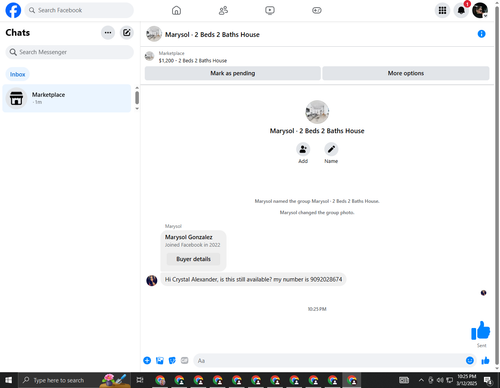This screenshot has height=388, width=500.
Task: Start a new message with compose icon
Action: pos(127,33)
